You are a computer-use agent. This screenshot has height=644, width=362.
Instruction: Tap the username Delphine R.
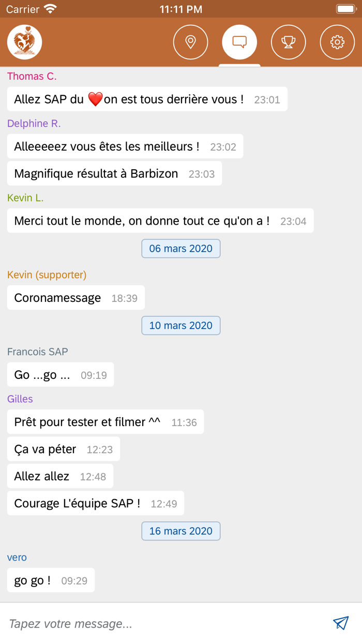pos(34,124)
